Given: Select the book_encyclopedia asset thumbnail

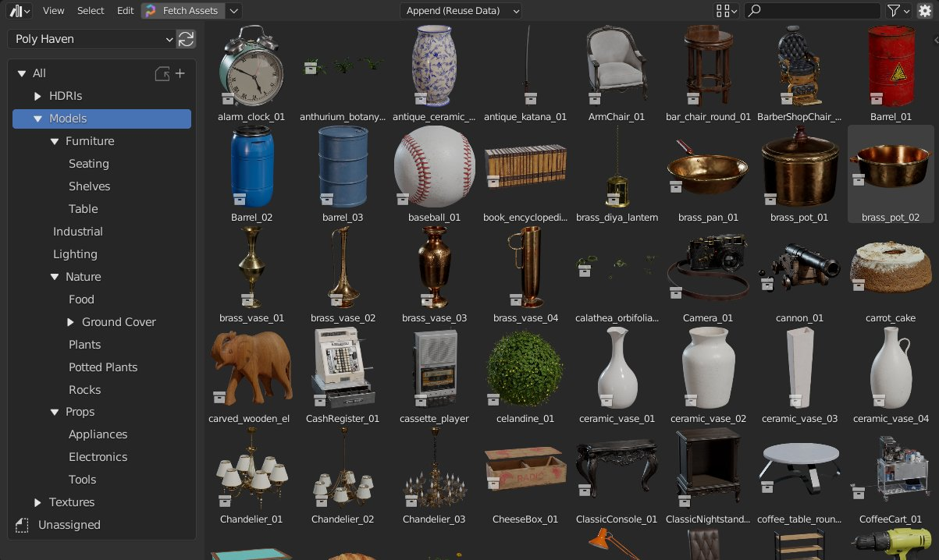Looking at the screenshot, I should point(525,167).
